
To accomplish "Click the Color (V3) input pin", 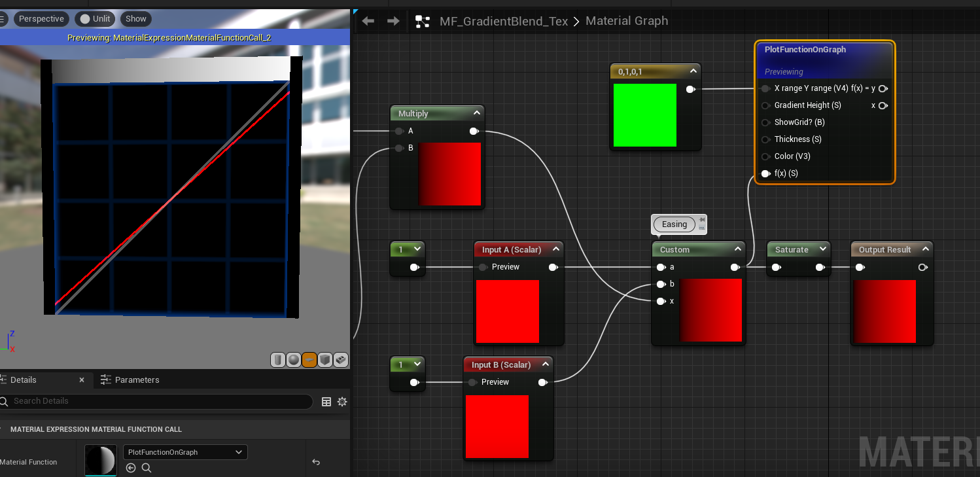I will 765,156.
